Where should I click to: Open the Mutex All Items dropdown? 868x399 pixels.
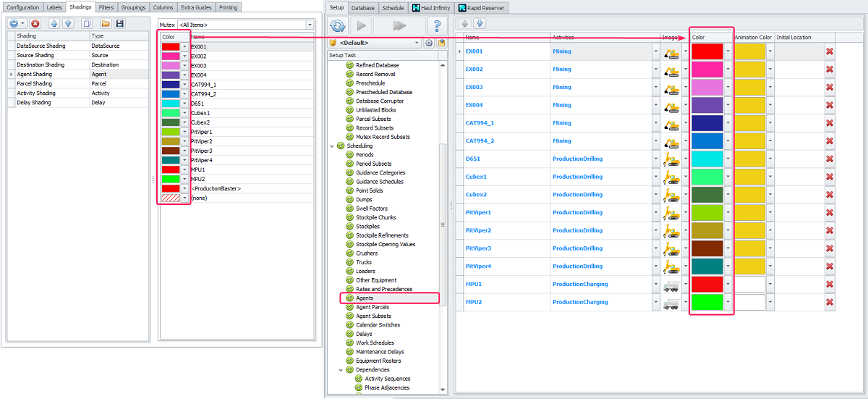tap(310, 25)
